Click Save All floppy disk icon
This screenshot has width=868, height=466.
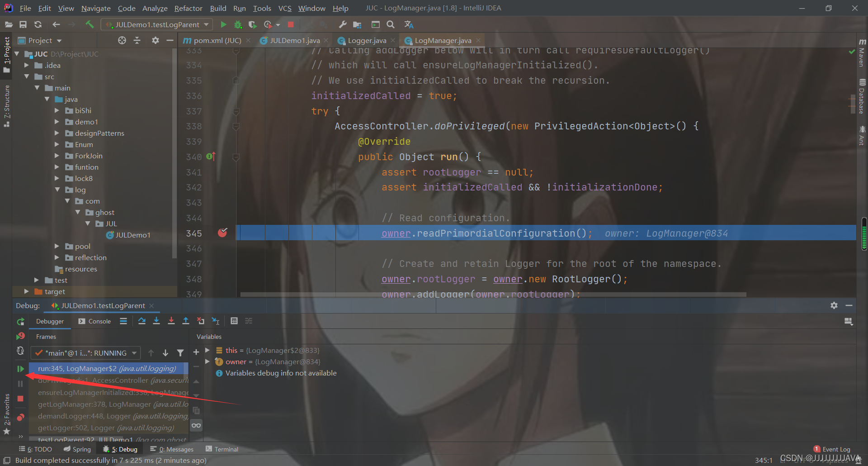23,24
